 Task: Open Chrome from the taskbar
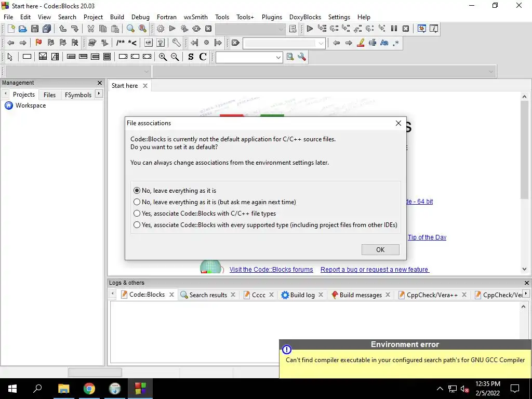[89, 389]
